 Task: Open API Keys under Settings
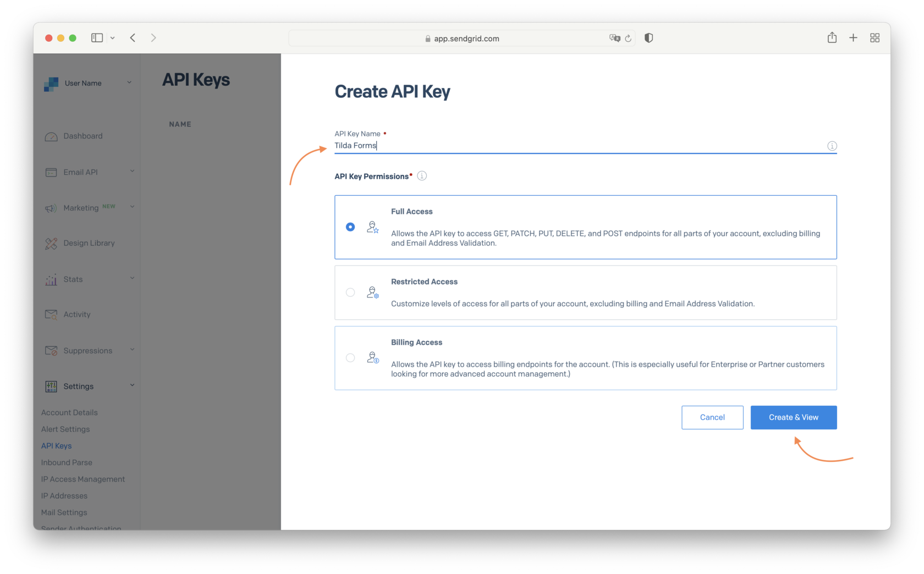(57, 446)
